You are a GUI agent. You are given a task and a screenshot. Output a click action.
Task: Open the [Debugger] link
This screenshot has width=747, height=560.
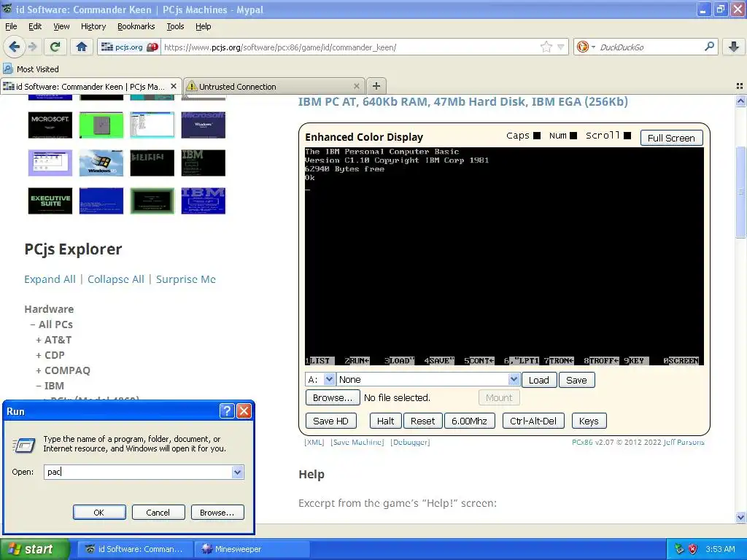410,442
